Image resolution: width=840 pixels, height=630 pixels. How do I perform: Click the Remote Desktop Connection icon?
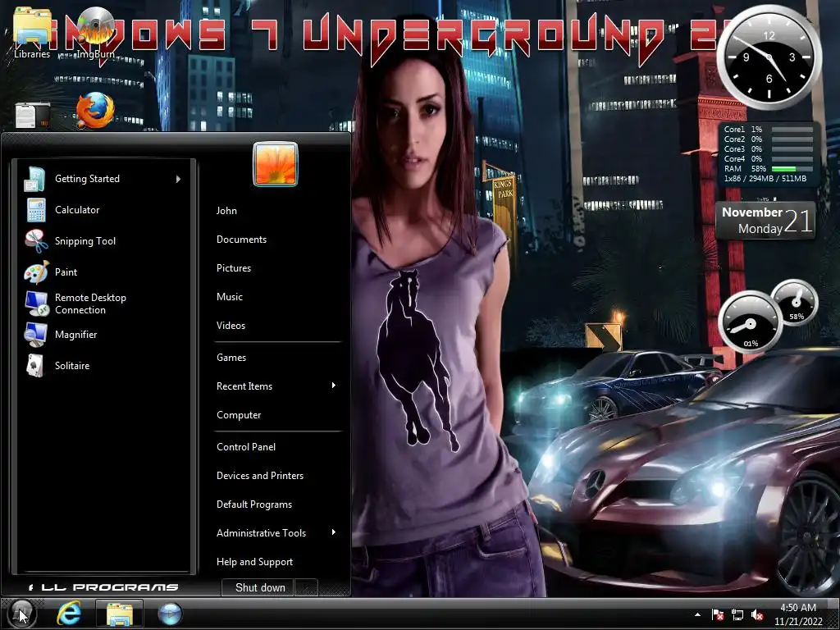(36, 304)
